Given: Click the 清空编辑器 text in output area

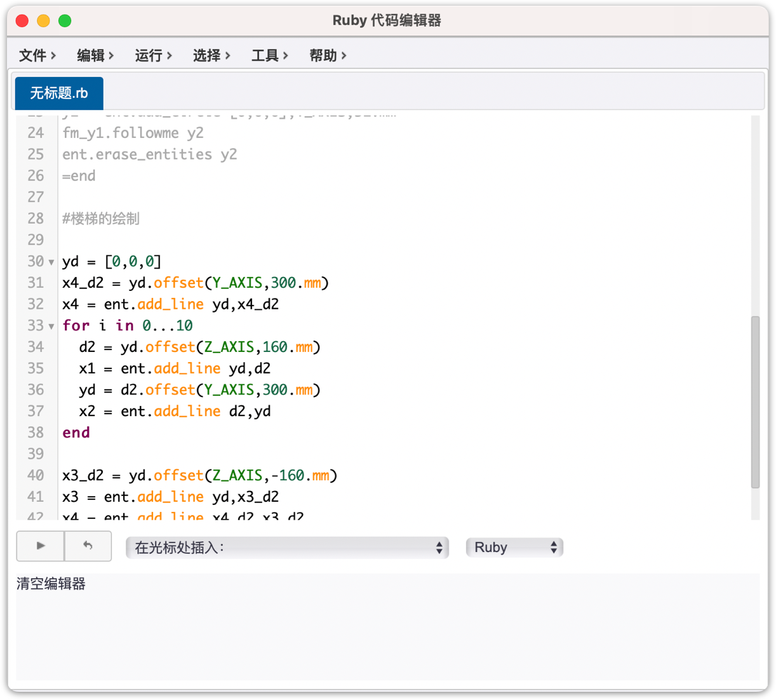Looking at the screenshot, I should (x=51, y=584).
